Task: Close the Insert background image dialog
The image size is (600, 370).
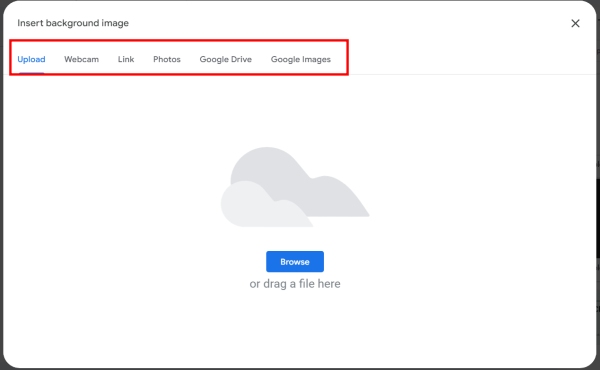Action: 575,23
